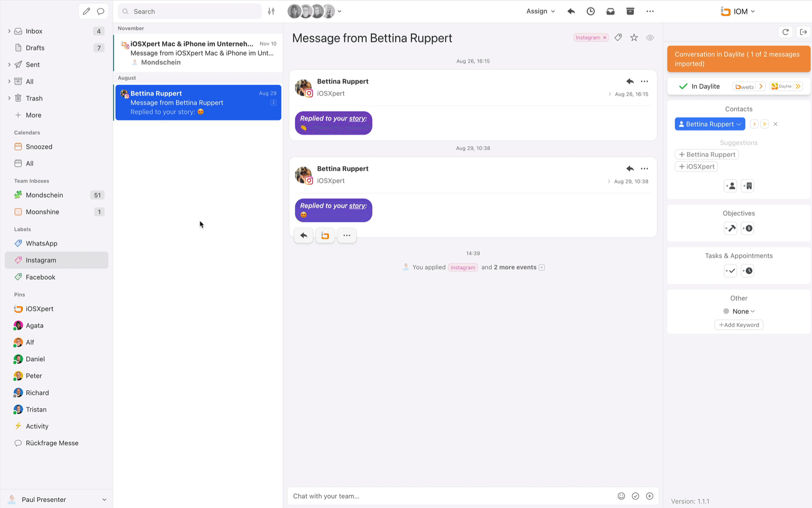Open the iOSXpert Mac & iPhone conversation
This screenshot has height=508, width=812.
(198, 53)
